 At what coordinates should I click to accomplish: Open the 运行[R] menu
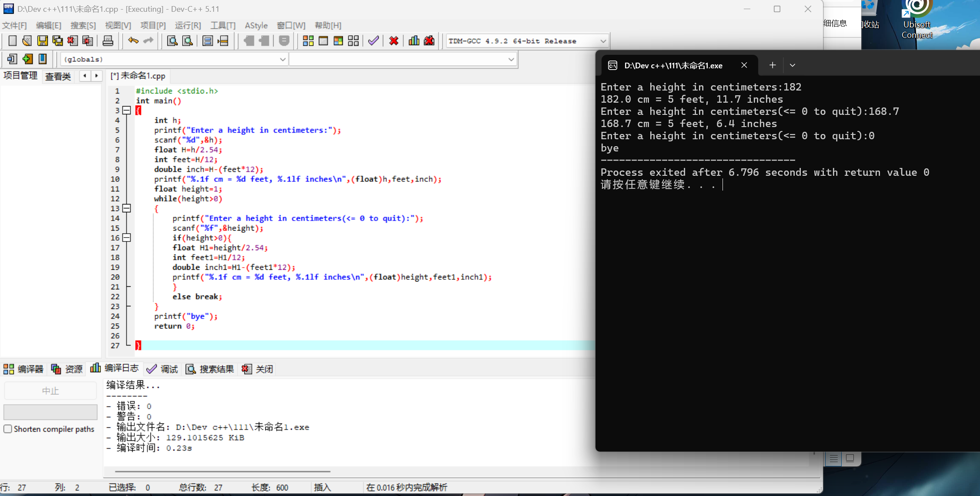tap(187, 25)
